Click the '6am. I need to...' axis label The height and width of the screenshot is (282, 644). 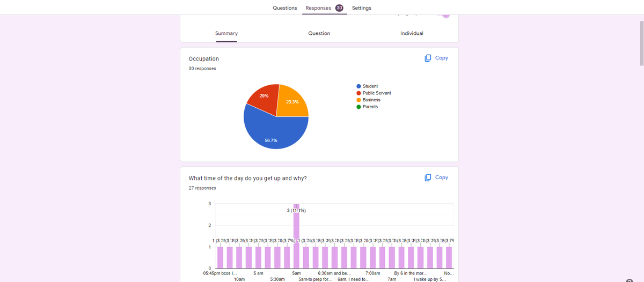tap(354, 279)
